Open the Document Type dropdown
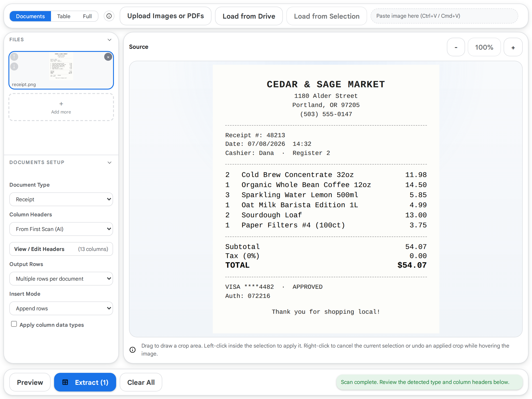The width and height of the screenshot is (532, 399). tap(61, 199)
